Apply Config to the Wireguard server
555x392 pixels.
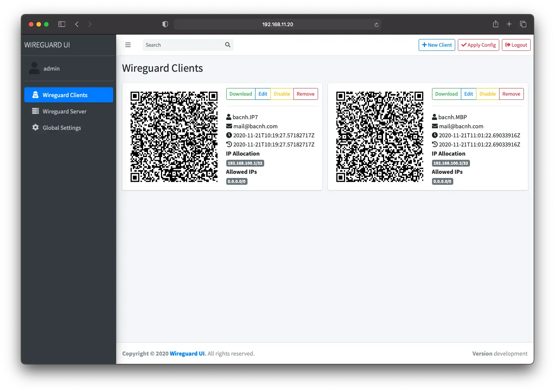(x=478, y=45)
